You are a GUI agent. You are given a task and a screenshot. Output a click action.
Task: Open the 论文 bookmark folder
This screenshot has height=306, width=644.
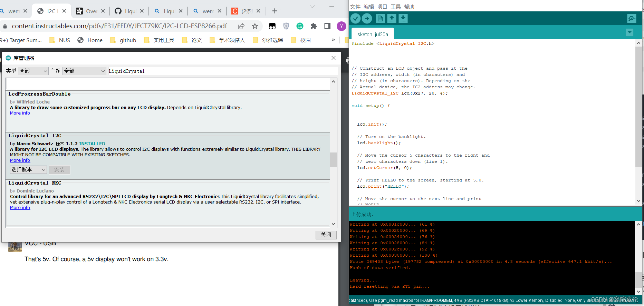tap(192, 40)
